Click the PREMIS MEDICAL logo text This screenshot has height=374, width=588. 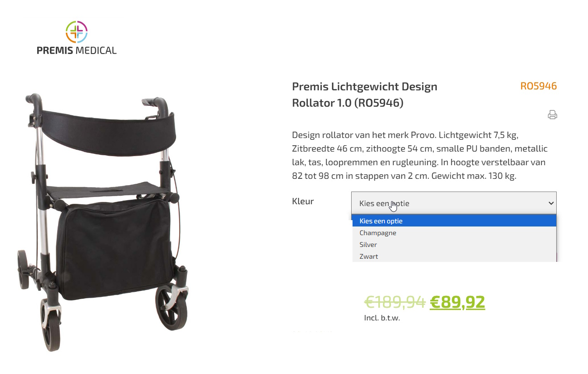(77, 50)
